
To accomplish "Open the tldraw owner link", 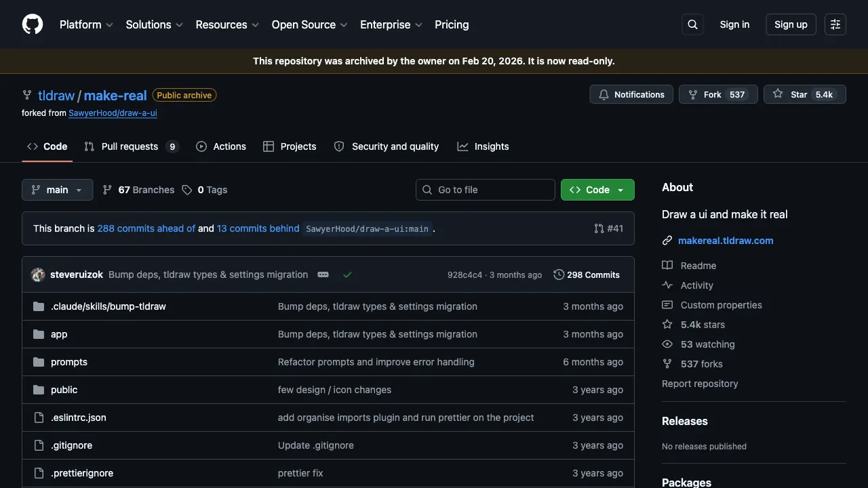I will click(56, 95).
